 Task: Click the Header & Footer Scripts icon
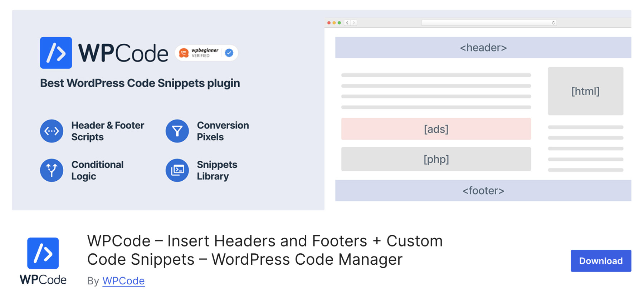[52, 131]
